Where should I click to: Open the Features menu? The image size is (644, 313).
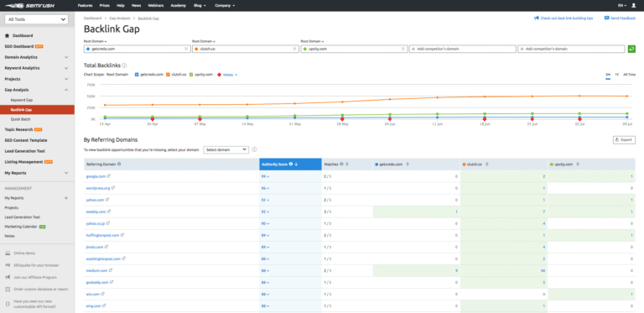[85, 6]
